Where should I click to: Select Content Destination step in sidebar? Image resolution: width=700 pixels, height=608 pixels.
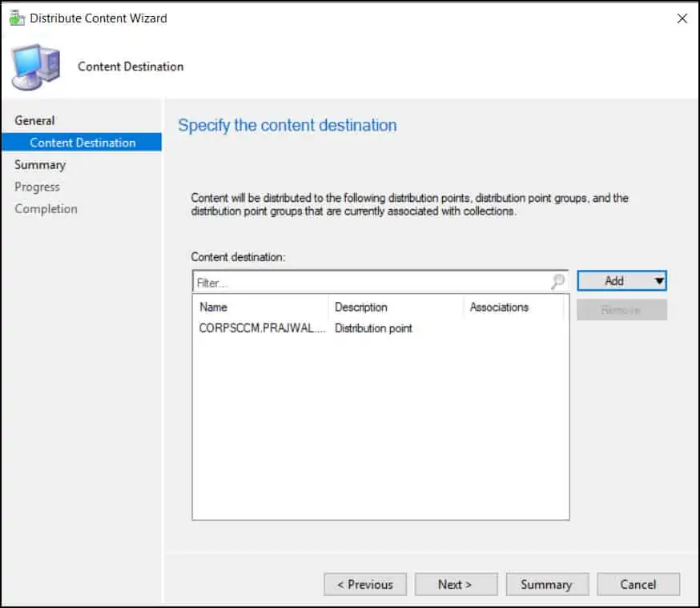(x=82, y=143)
